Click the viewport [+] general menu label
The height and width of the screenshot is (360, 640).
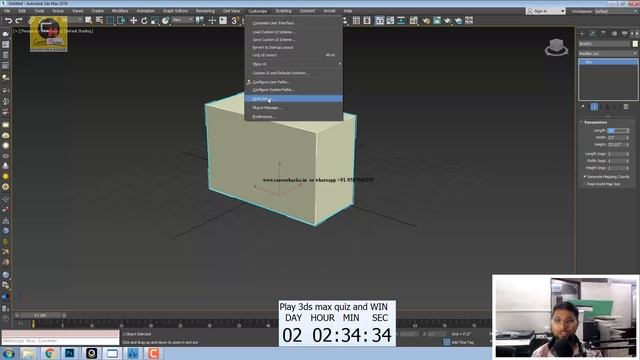[15, 31]
